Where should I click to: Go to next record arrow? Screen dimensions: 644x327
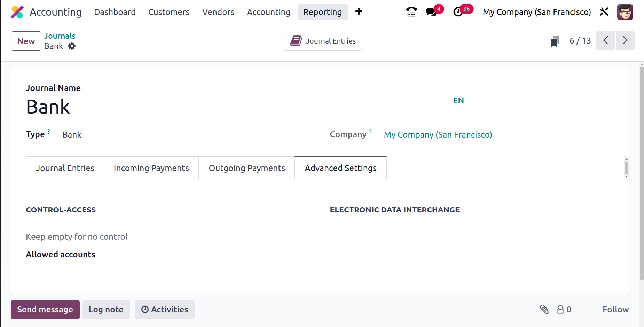[625, 41]
